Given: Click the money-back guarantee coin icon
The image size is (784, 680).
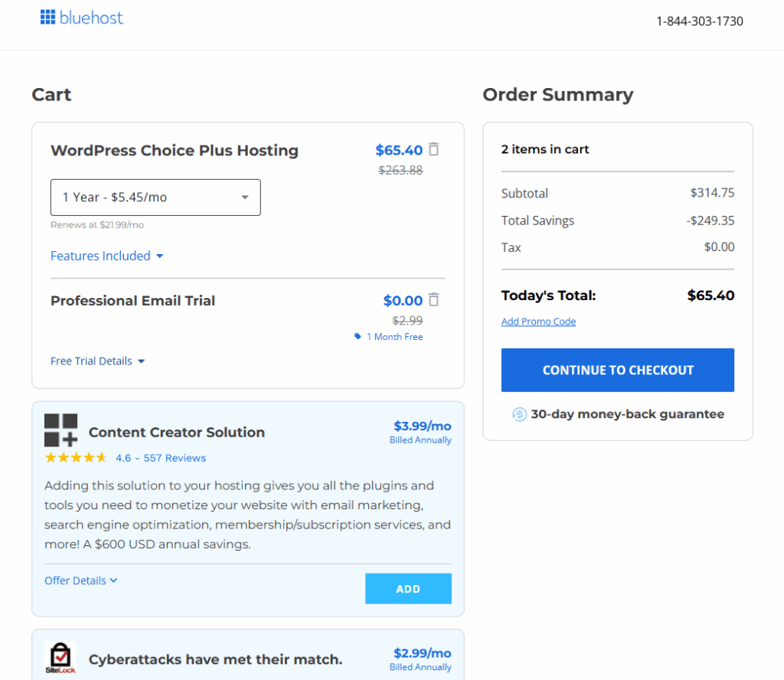Looking at the screenshot, I should (x=519, y=414).
